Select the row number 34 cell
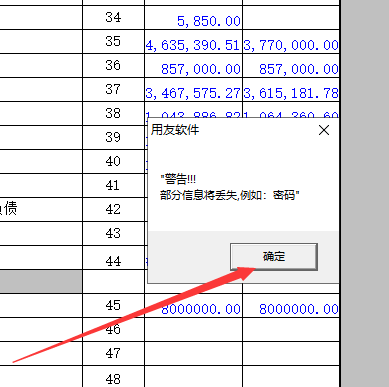 (113, 18)
